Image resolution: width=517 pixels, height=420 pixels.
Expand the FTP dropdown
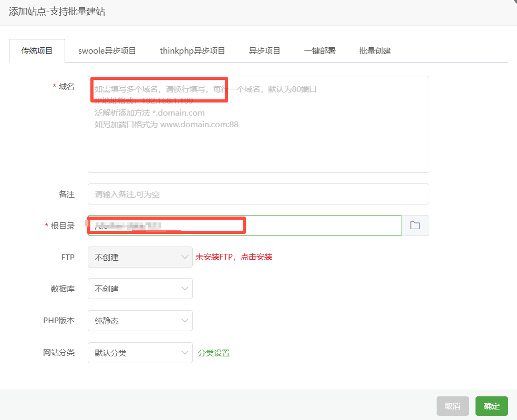click(140, 257)
